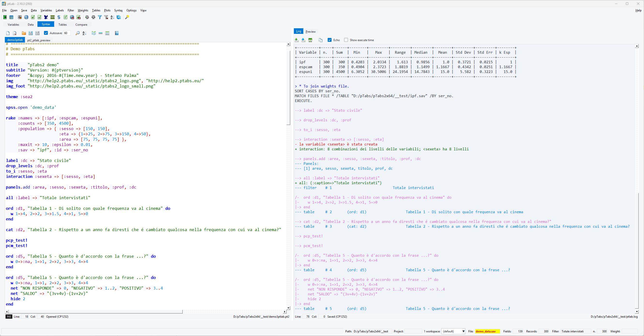Image resolution: width=644 pixels, height=336 pixels.
Task: Click the table grid icon in syntax toolbar
Action: pos(107,33)
